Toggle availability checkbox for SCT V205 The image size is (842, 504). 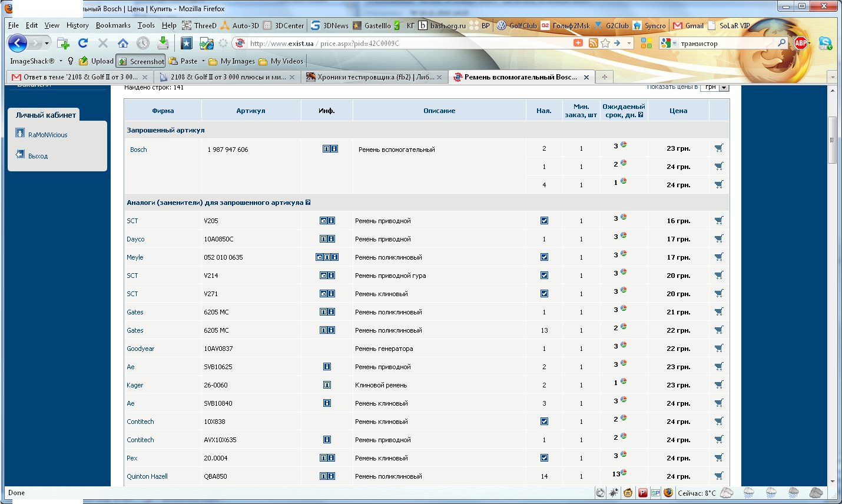[x=544, y=221]
